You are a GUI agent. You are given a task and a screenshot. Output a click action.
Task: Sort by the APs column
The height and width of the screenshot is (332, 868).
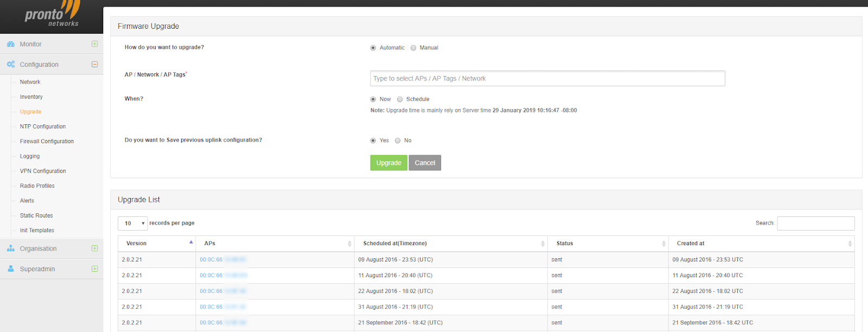(275, 244)
